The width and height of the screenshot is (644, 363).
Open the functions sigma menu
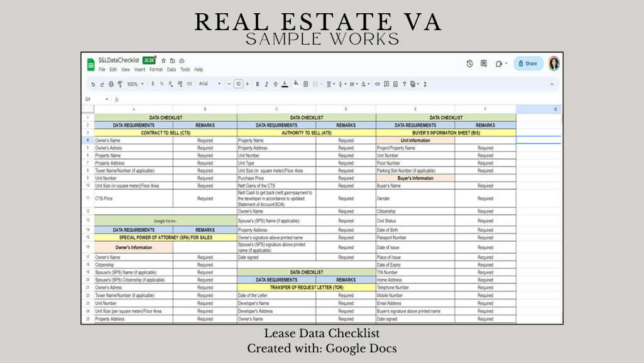(425, 84)
